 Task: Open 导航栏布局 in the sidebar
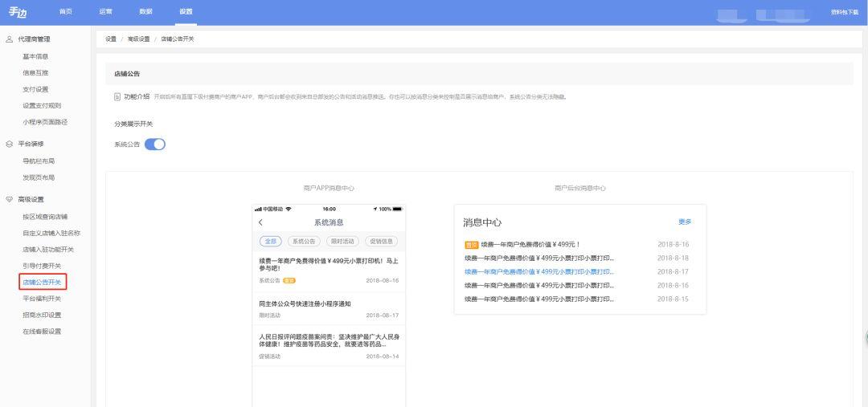tap(39, 161)
